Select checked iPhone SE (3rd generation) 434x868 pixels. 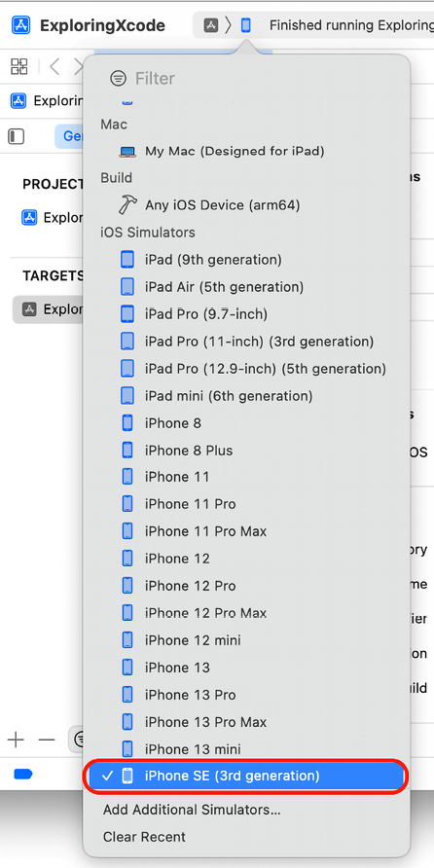pyautogui.click(x=246, y=777)
